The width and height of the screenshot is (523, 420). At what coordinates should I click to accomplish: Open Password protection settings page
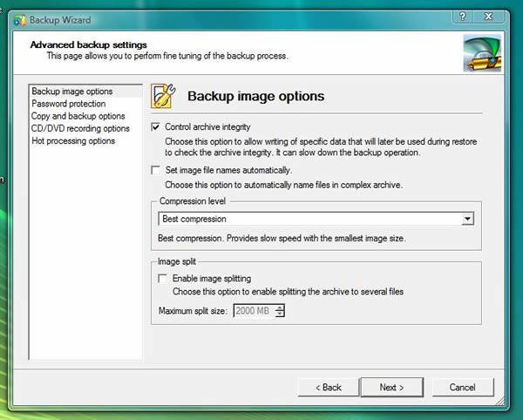pyautogui.click(x=85, y=104)
